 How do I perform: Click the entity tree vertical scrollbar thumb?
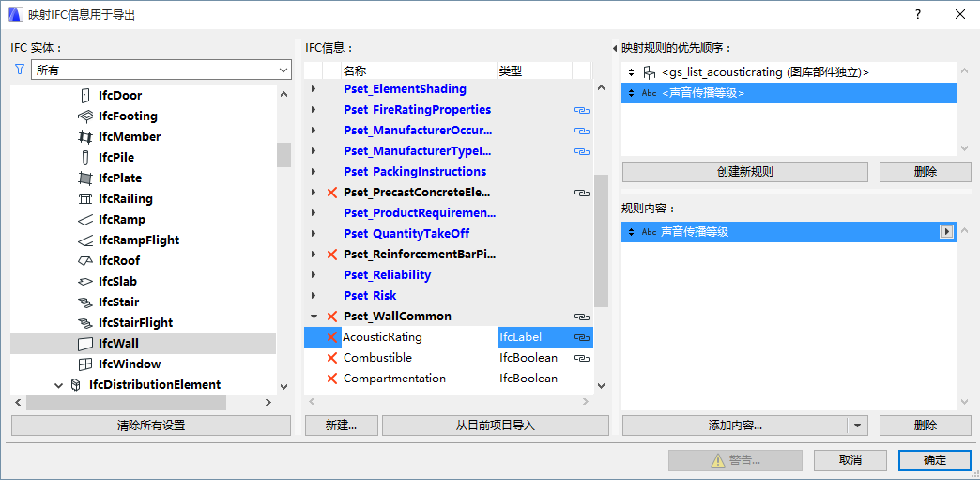coord(283,155)
